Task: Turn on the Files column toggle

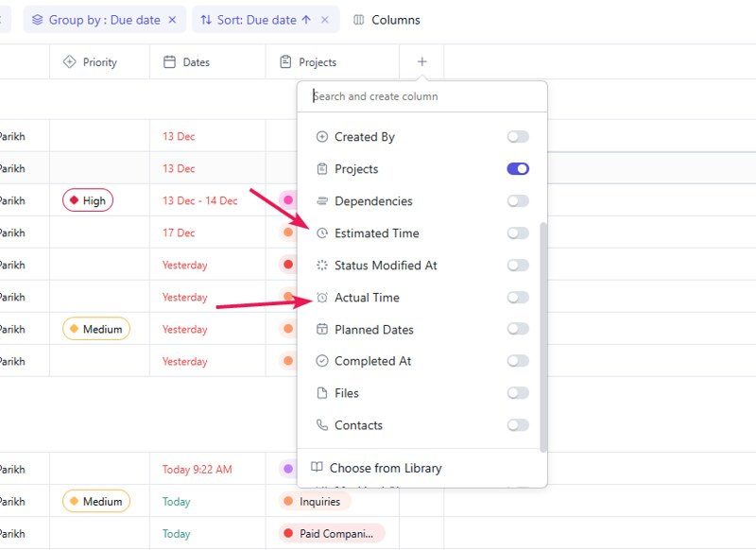Action: pos(517,393)
